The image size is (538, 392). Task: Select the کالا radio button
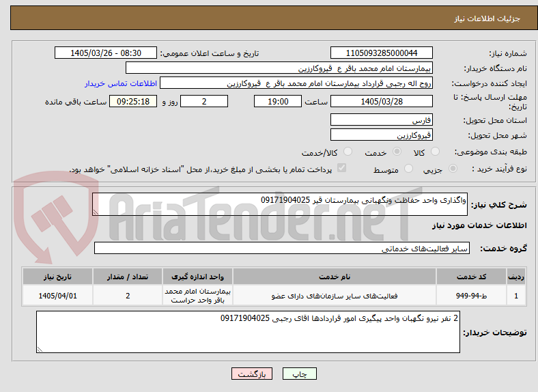[x=435, y=152]
